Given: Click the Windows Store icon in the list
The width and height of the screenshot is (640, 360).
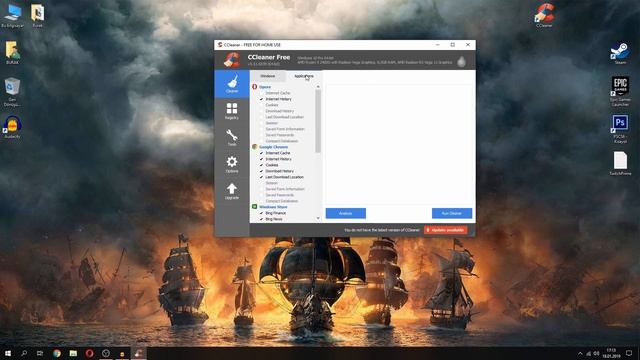Looking at the screenshot, I should pyautogui.click(x=255, y=207).
